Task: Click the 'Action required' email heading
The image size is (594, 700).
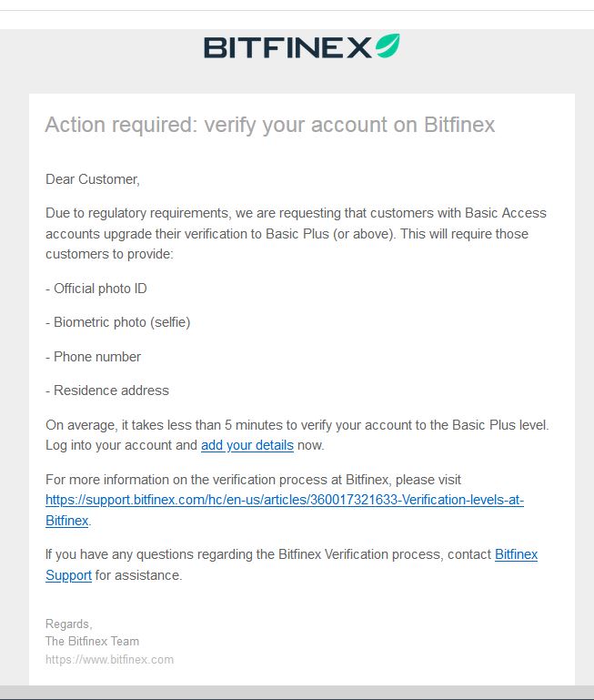Action: (x=270, y=125)
